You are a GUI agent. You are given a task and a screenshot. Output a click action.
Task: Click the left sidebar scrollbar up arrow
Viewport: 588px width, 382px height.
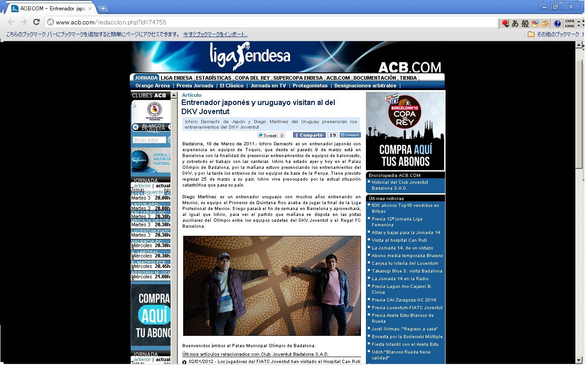[174, 95]
